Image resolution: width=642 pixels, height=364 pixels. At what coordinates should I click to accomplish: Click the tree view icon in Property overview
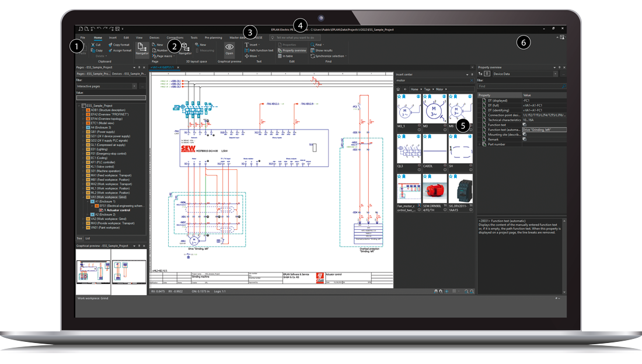pos(481,73)
